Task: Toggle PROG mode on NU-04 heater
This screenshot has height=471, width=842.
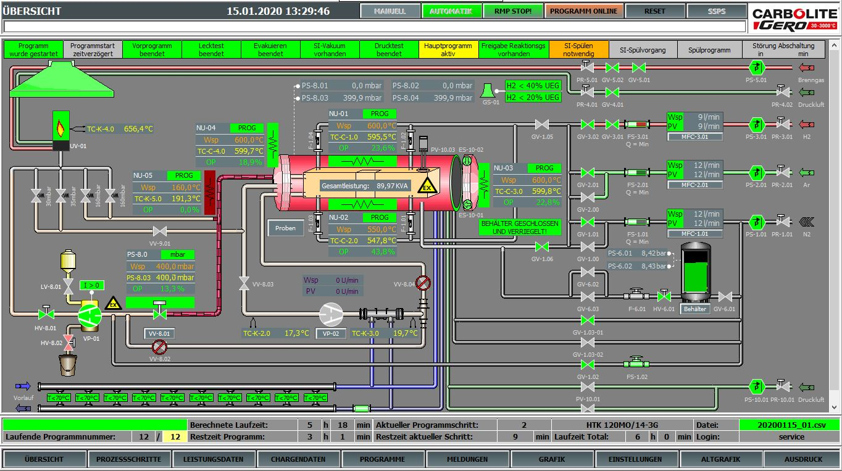Action: click(246, 128)
